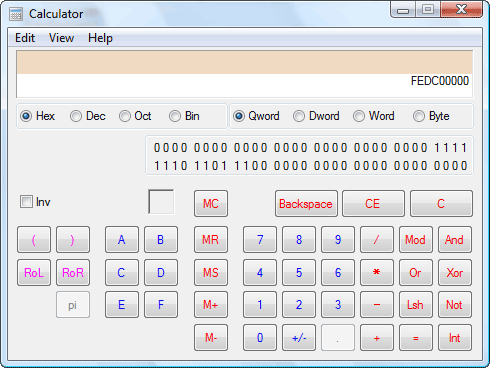Click the 1101 bit group
This screenshot has height=368, width=490.
coord(210,166)
